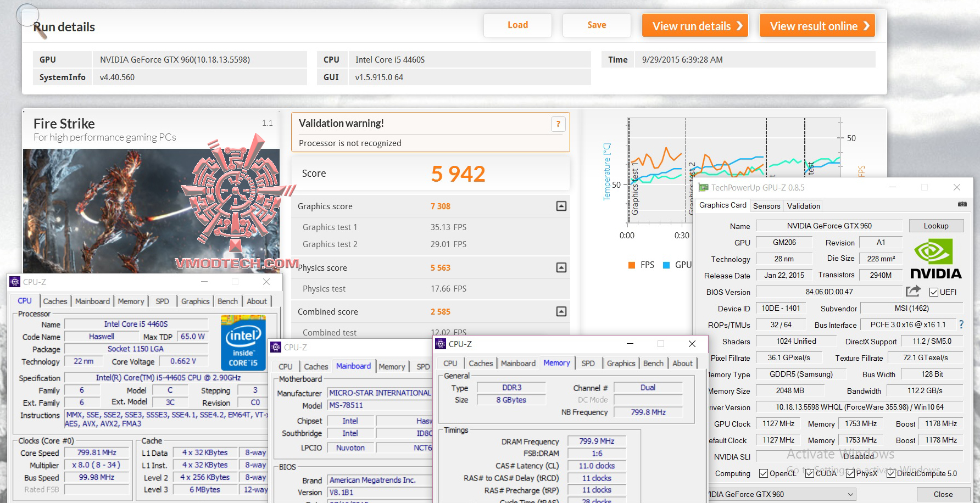Click the TechPowerUp GPU-Z title bar icon
The width and height of the screenshot is (980, 503).
[703, 188]
